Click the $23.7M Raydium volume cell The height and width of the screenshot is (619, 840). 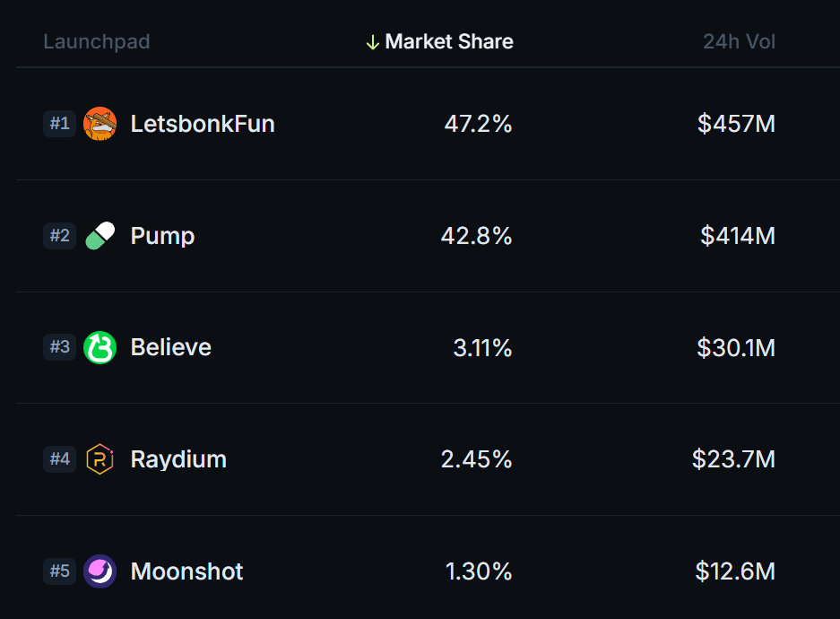733,459
